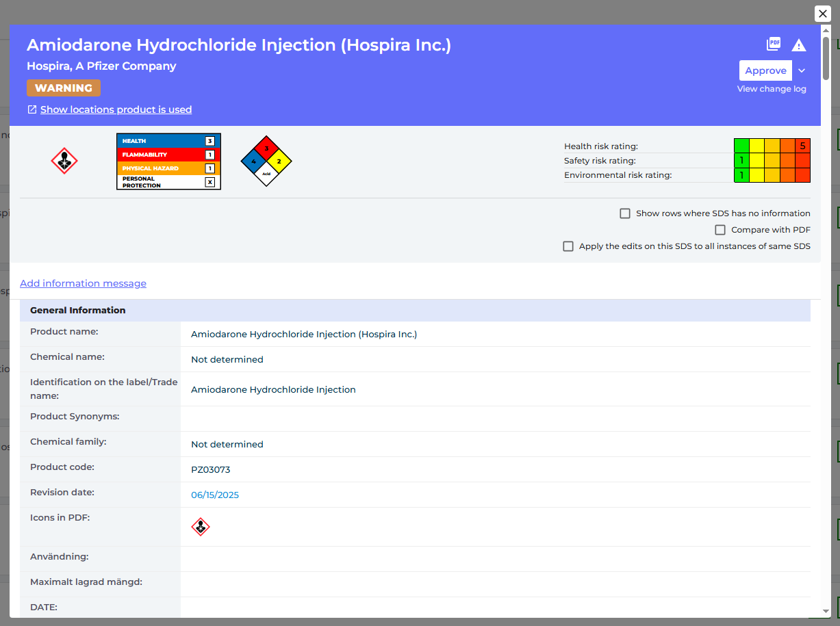Close the SDS dialog with X

point(823,14)
